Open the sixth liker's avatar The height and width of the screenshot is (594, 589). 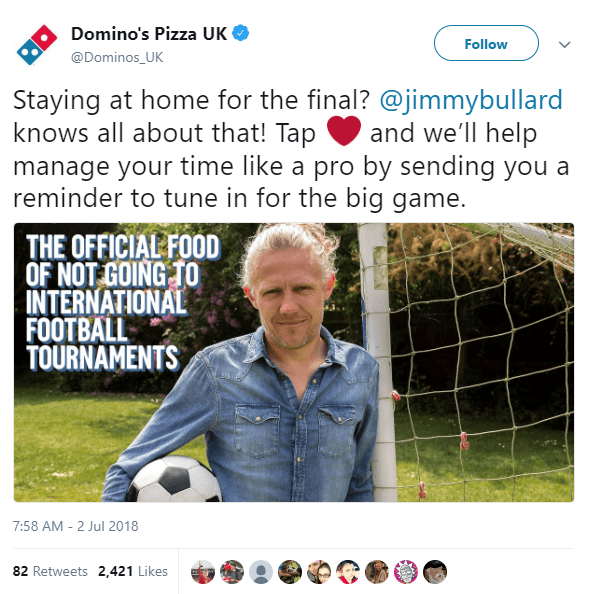pyautogui.click(x=348, y=572)
